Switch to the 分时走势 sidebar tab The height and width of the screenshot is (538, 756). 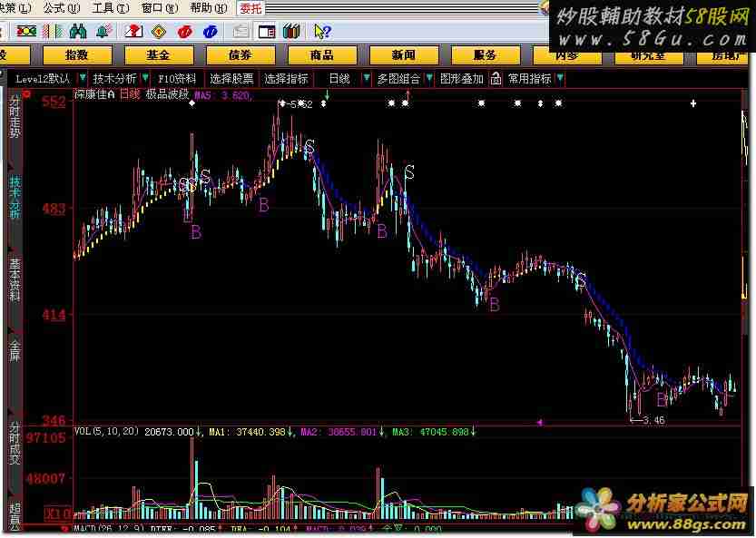15,117
